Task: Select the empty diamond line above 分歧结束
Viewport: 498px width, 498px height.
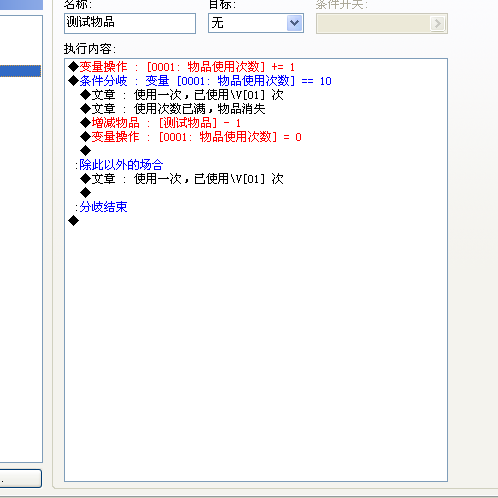Action: [85, 193]
